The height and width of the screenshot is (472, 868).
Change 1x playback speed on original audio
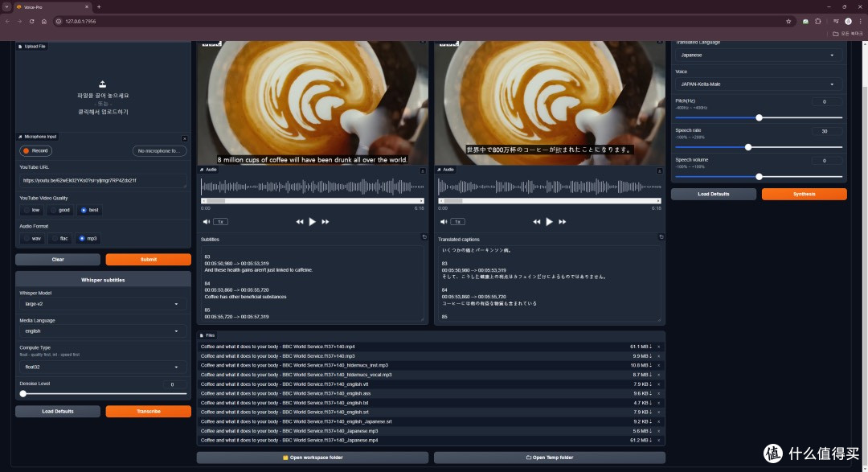pyautogui.click(x=220, y=222)
